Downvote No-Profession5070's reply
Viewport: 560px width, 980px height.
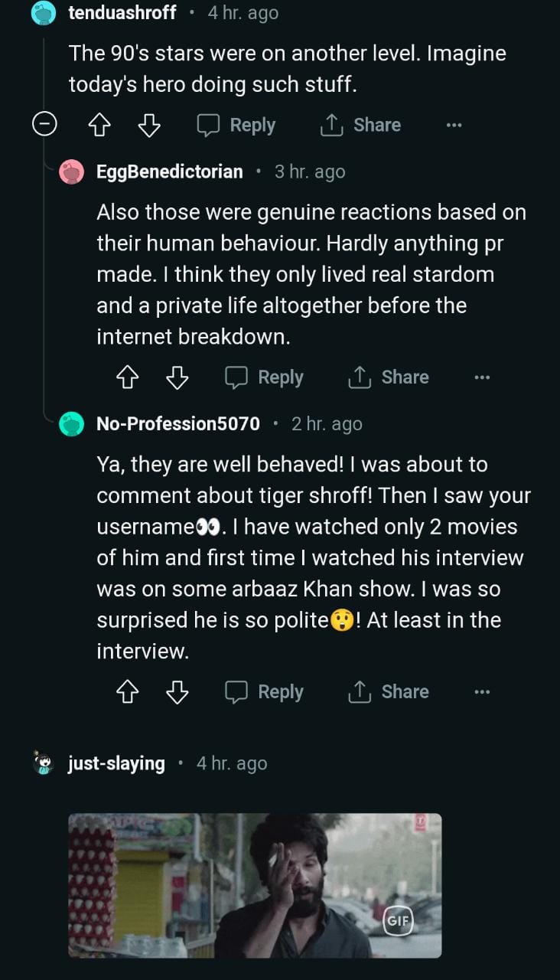click(177, 691)
